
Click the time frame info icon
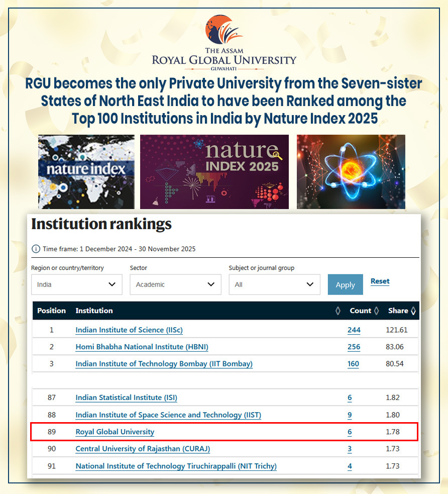coord(36,249)
